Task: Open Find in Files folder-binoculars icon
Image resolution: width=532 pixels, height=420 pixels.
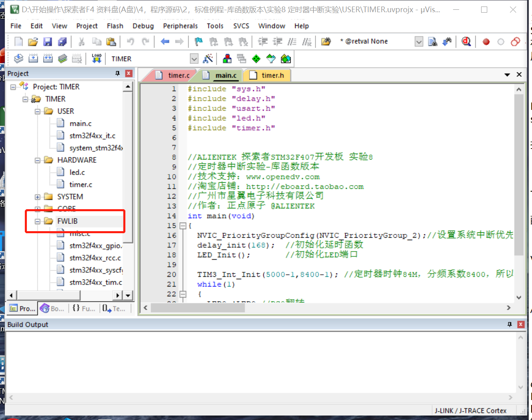Action: 326,42
